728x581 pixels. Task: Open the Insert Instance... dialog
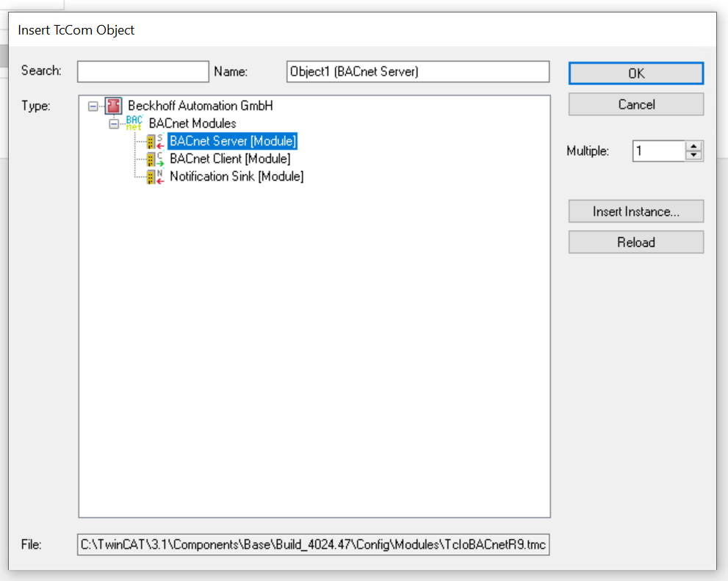(x=636, y=212)
